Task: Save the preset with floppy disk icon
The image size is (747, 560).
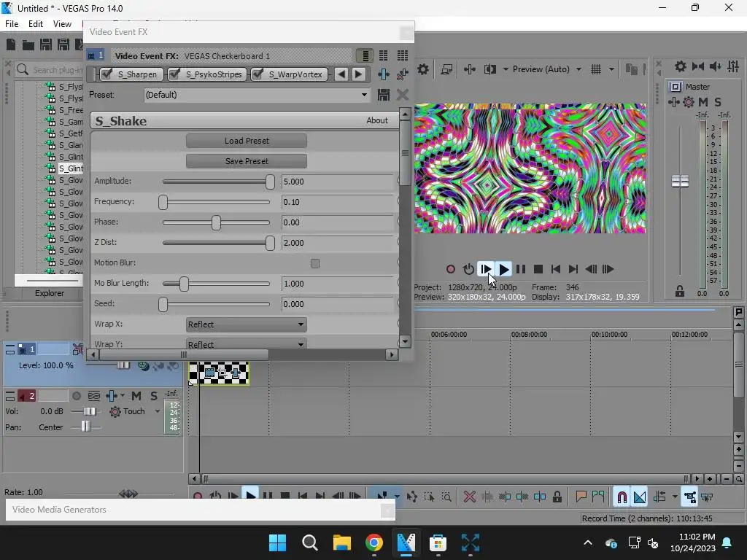Action: pyautogui.click(x=384, y=95)
